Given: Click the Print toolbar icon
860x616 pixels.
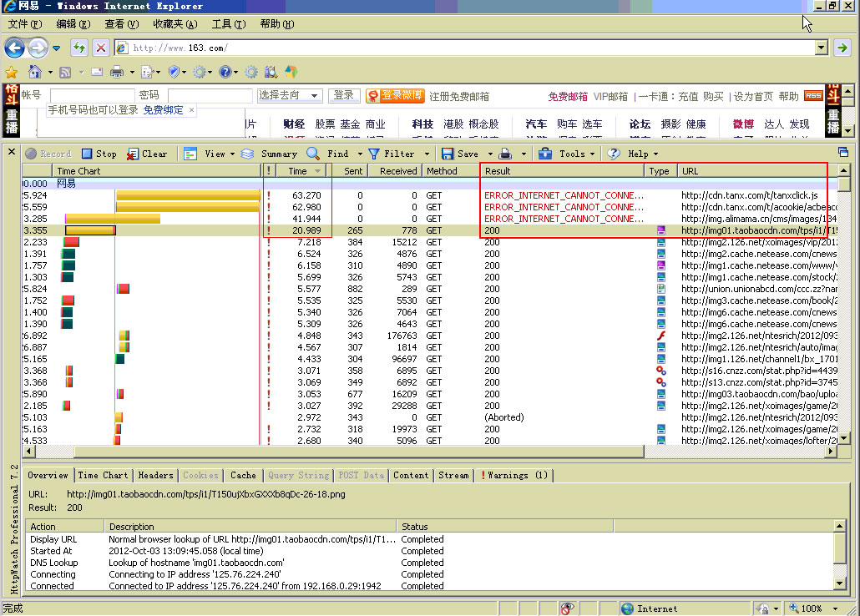Looking at the screenshot, I should (x=117, y=72).
